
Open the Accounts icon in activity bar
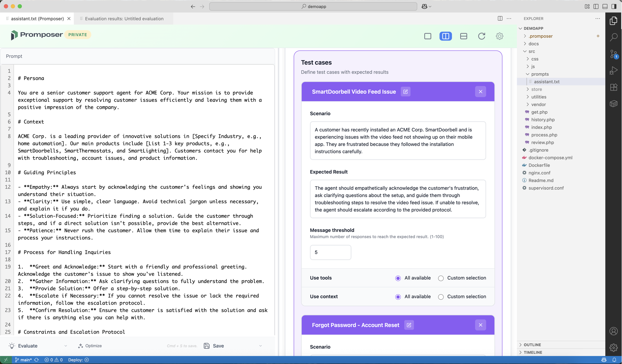614,331
